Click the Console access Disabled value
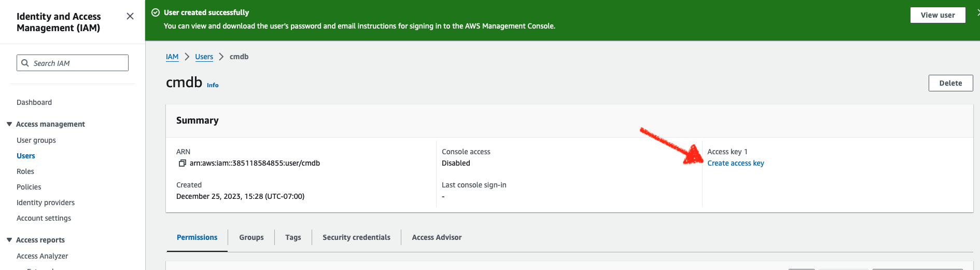The image size is (980, 270). click(456, 163)
